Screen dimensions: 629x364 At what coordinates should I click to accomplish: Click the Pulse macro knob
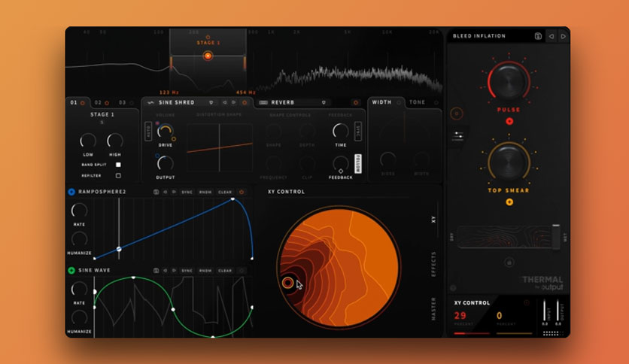pyautogui.click(x=509, y=82)
